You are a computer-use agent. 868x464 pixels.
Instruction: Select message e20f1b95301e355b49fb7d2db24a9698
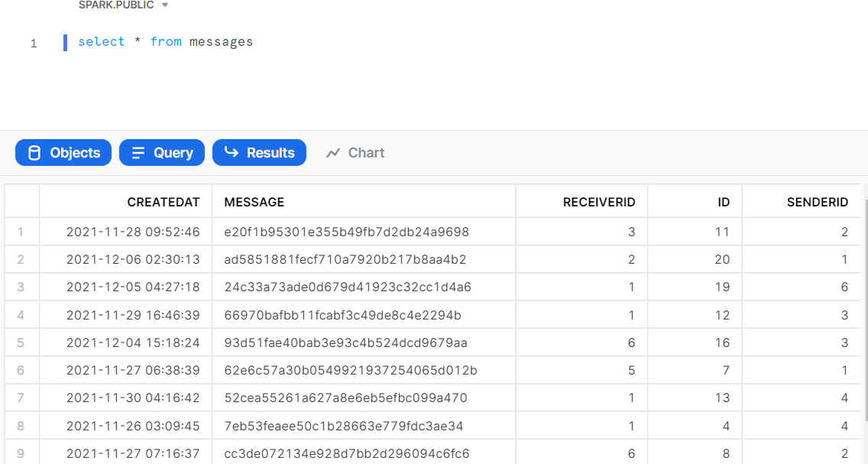click(364, 232)
